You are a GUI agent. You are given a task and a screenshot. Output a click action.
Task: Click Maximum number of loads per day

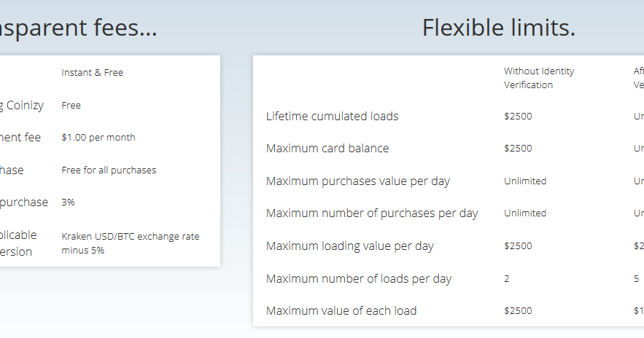point(359,278)
